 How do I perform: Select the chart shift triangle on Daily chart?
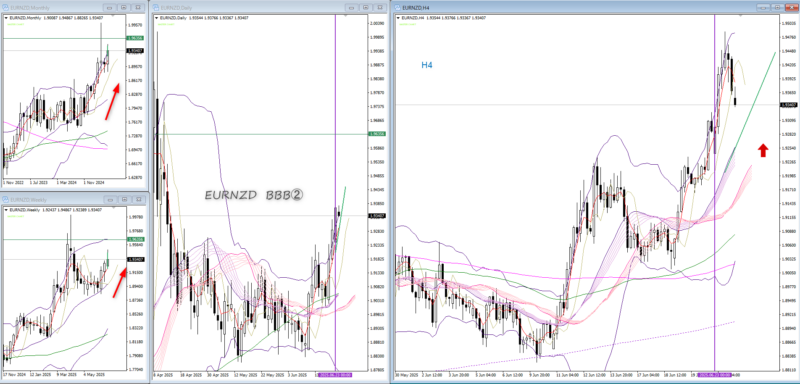(x=346, y=17)
